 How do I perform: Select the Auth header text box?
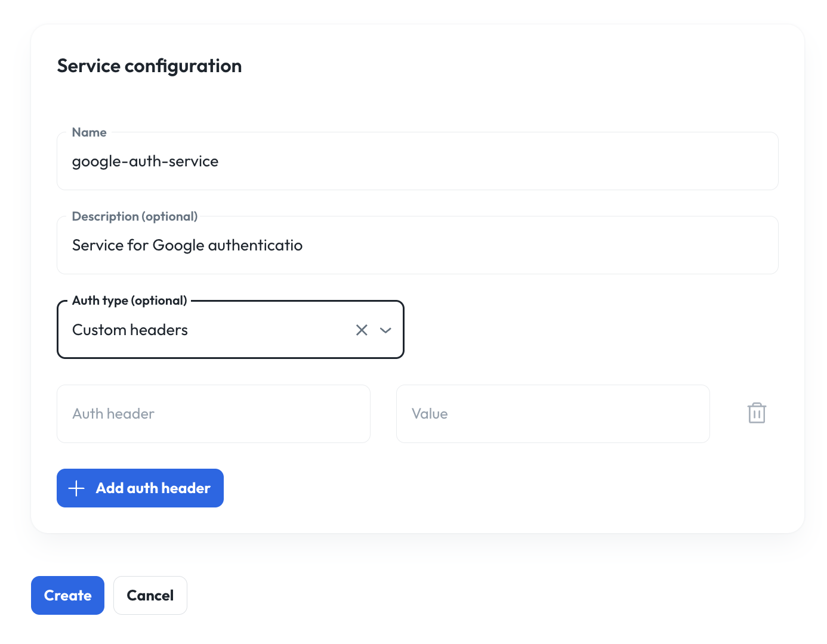(214, 414)
